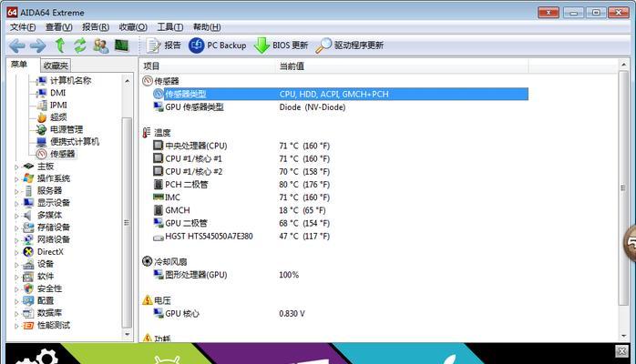Select the GPU 核心 voltage row

click(x=340, y=313)
